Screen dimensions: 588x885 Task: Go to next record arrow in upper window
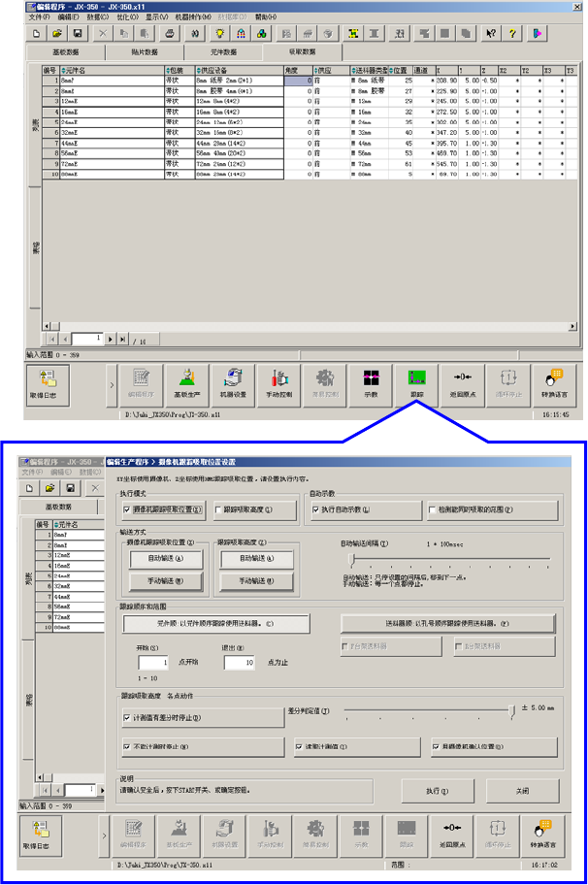(110, 340)
